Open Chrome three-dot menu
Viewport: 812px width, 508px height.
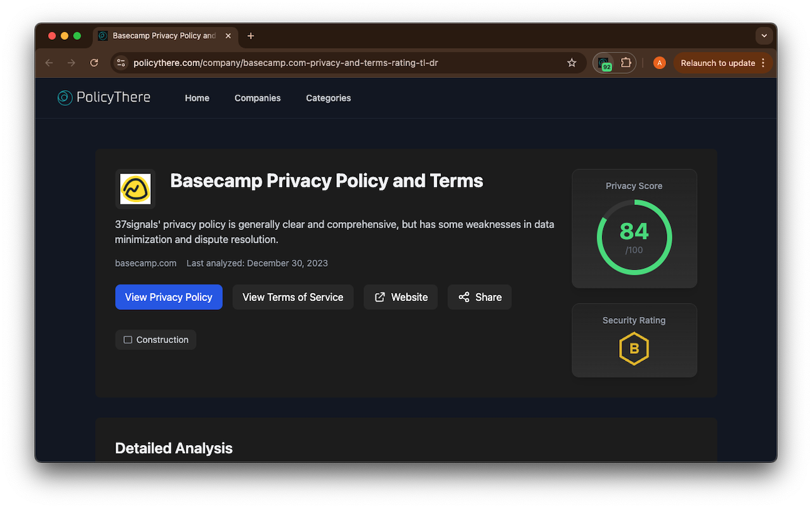point(763,63)
